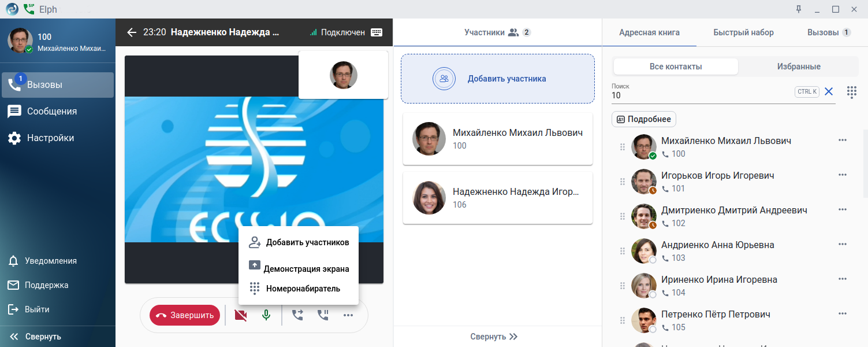Click the Подключен connection status indicator
Image resolution: width=868 pixels, height=347 pixels.
pyautogui.click(x=337, y=32)
